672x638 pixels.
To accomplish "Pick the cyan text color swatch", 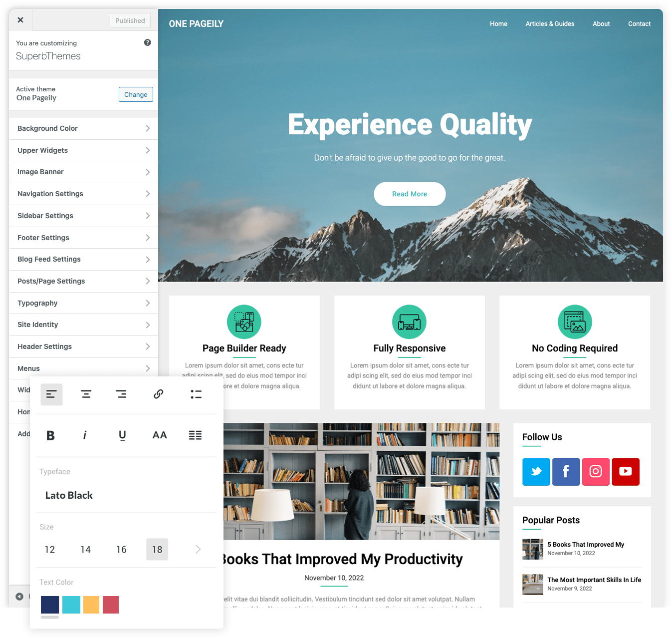I will coord(71,605).
